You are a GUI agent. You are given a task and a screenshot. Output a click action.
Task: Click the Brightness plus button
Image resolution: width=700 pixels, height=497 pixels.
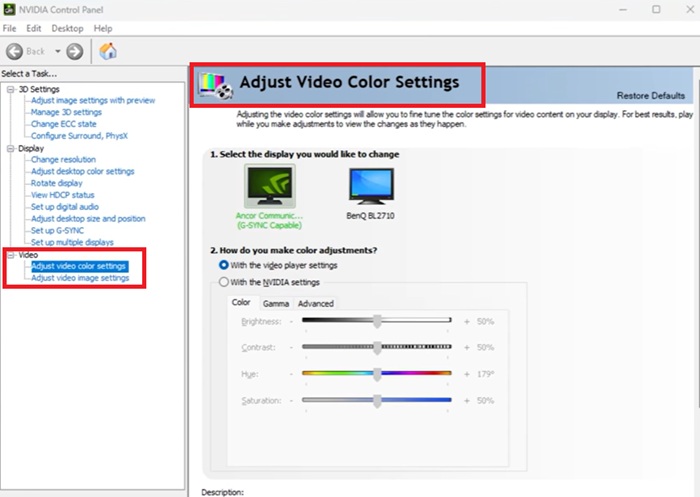tap(467, 322)
